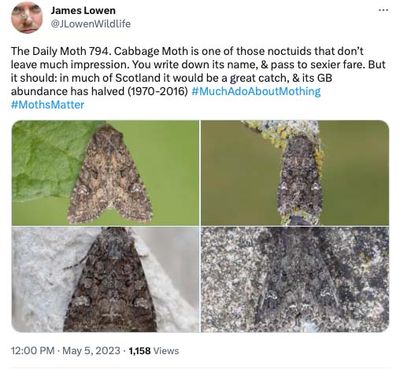The width and height of the screenshot is (400, 369).
Task: Click the tweet text about Cabbage Moth
Action: tap(198, 78)
